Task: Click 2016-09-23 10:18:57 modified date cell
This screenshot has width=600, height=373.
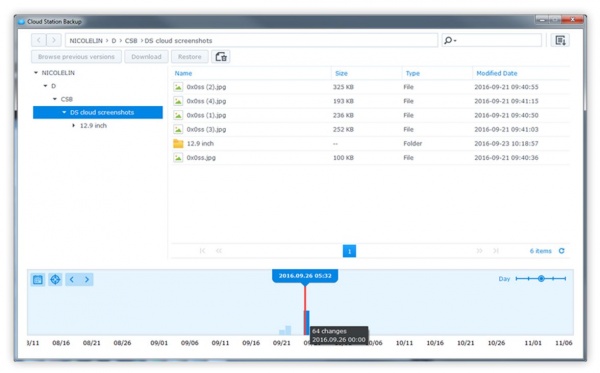Action: point(506,143)
